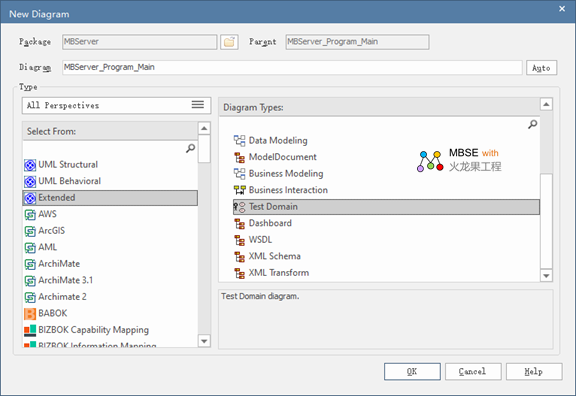
Task: Confirm with the OK button
Action: click(412, 371)
